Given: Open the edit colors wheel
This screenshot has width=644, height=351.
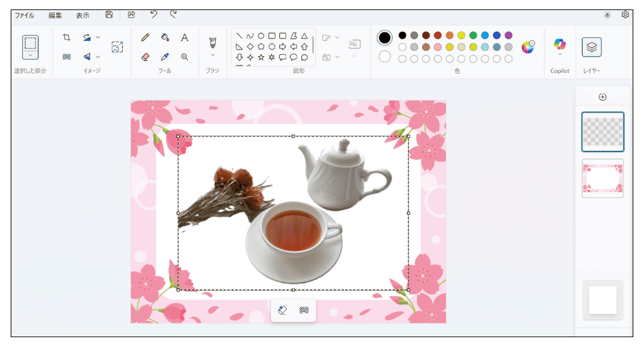Looking at the screenshot, I should [528, 47].
